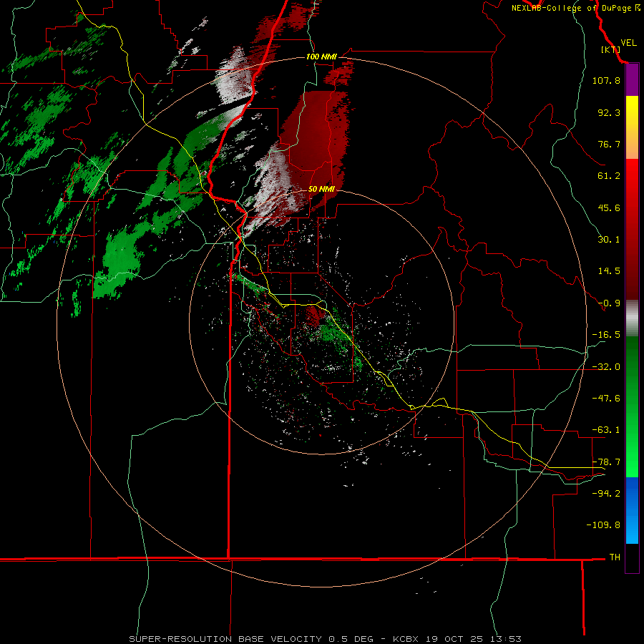Select the 45.6 velocity legend value
Image resolution: width=644 pixels, height=644 pixels.
tap(609, 208)
